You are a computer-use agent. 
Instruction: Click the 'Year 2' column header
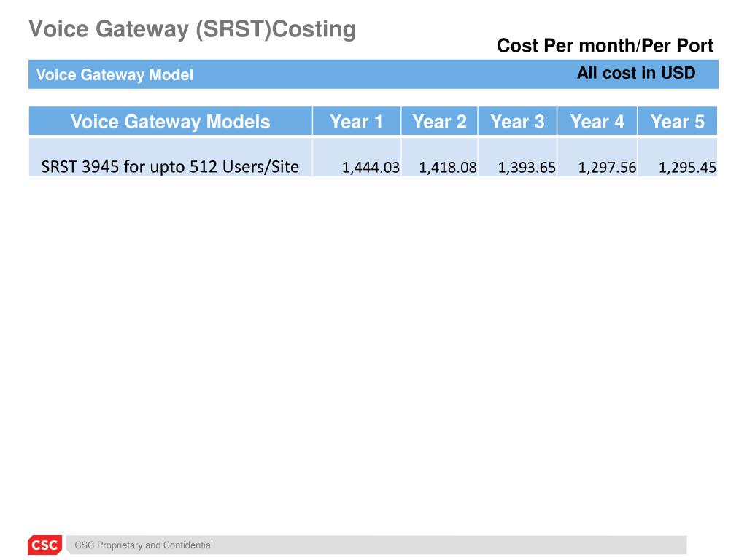tap(439, 122)
